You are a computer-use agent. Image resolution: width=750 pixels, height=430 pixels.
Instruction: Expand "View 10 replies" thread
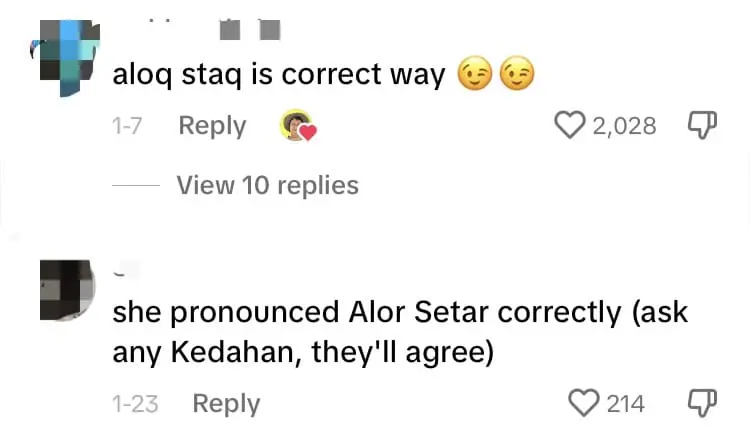point(267,185)
